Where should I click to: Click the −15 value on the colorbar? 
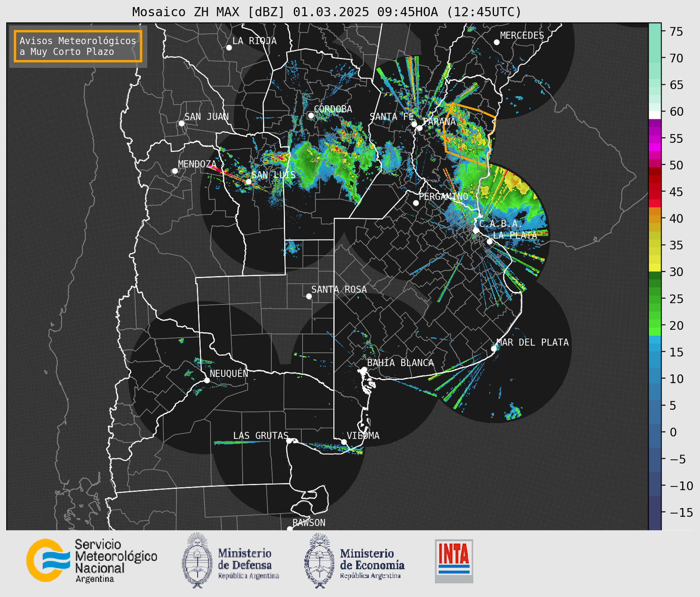[681, 513]
